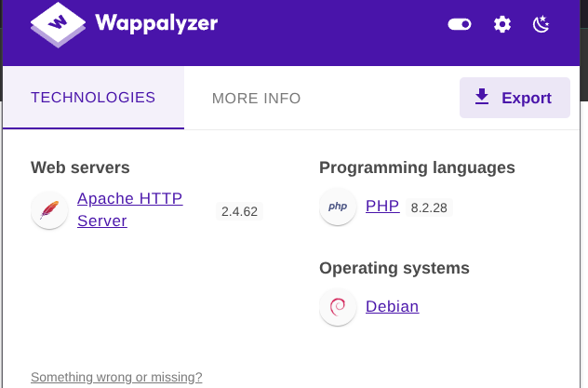The height and width of the screenshot is (388, 588).
Task: Click the Something wrong or missing link
Action: [116, 377]
